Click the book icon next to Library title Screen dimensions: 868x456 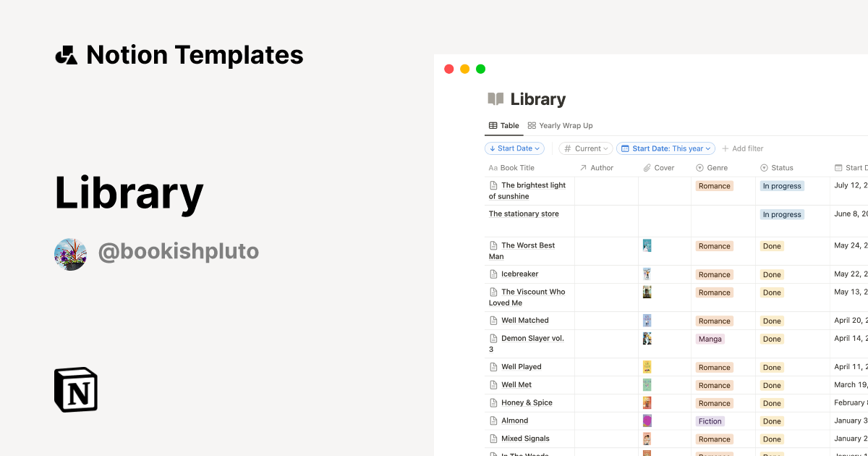pos(495,98)
